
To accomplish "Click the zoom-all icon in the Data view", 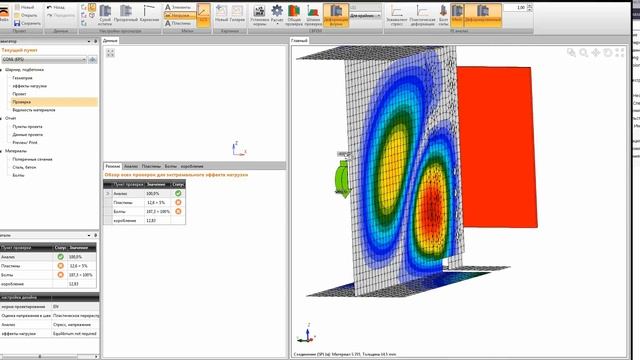I will click(x=110, y=53).
